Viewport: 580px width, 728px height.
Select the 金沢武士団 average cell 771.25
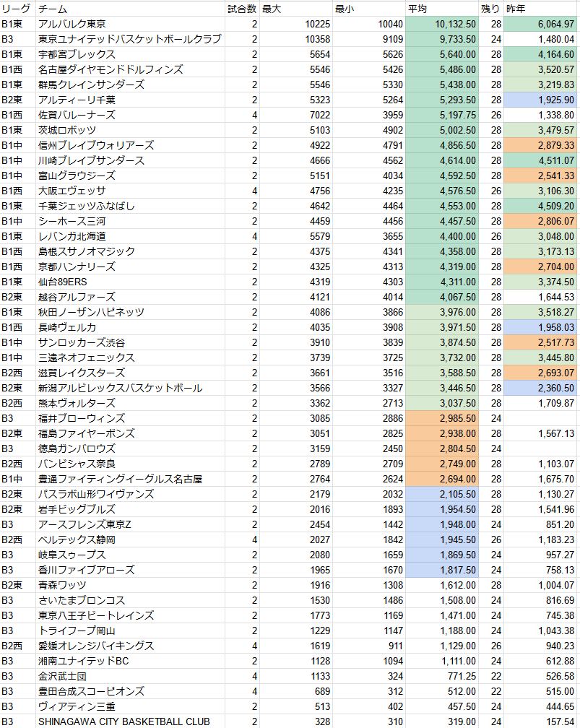[x=442, y=676]
